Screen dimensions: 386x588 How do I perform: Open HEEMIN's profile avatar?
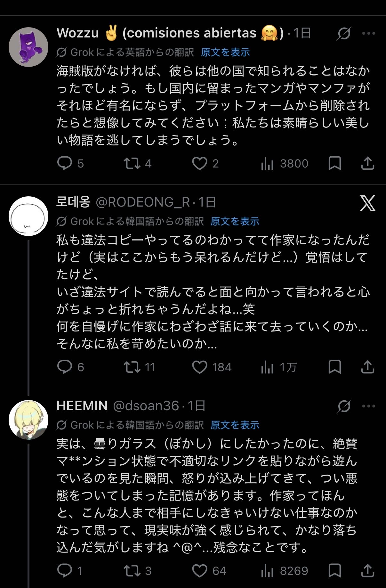(28, 420)
